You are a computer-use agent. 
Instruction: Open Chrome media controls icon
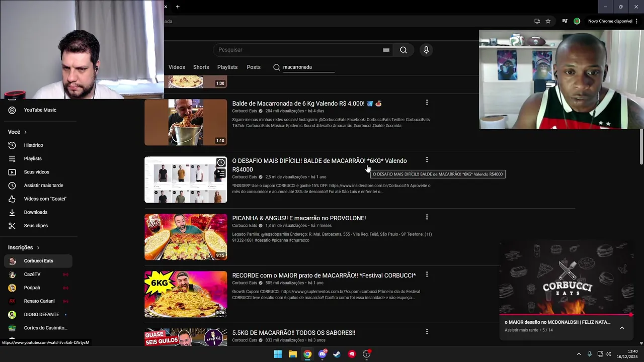pyautogui.click(x=565, y=21)
